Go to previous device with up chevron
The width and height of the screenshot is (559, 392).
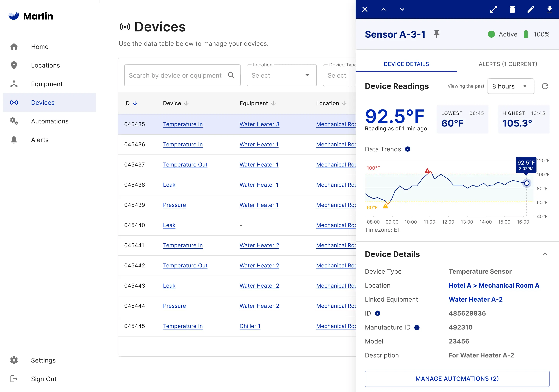pos(384,9)
